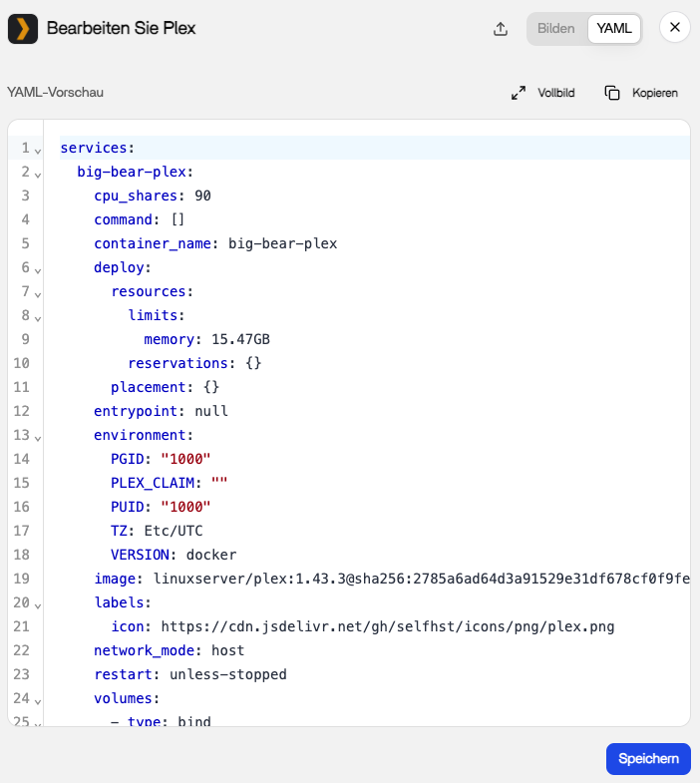The height and width of the screenshot is (783, 700).
Task: Collapse the services block on line 1
Action: click(38, 151)
